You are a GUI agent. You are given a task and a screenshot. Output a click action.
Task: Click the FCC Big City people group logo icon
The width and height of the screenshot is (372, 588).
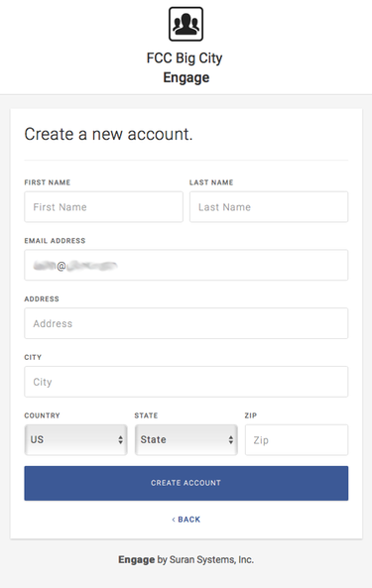(186, 24)
